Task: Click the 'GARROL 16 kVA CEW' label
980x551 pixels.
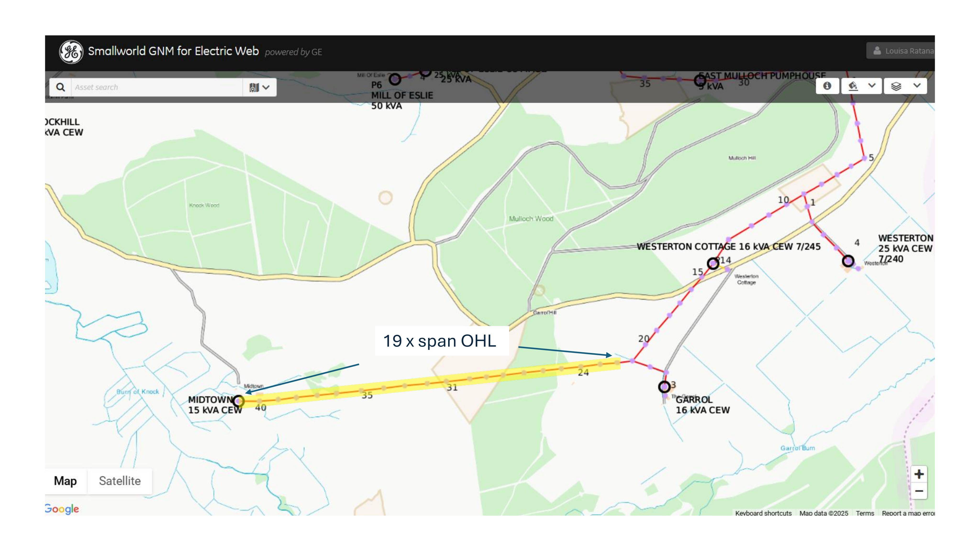Action: 703,405
